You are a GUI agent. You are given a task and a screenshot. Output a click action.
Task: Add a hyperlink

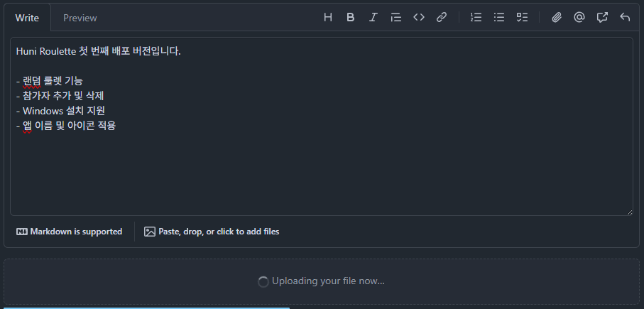442,17
